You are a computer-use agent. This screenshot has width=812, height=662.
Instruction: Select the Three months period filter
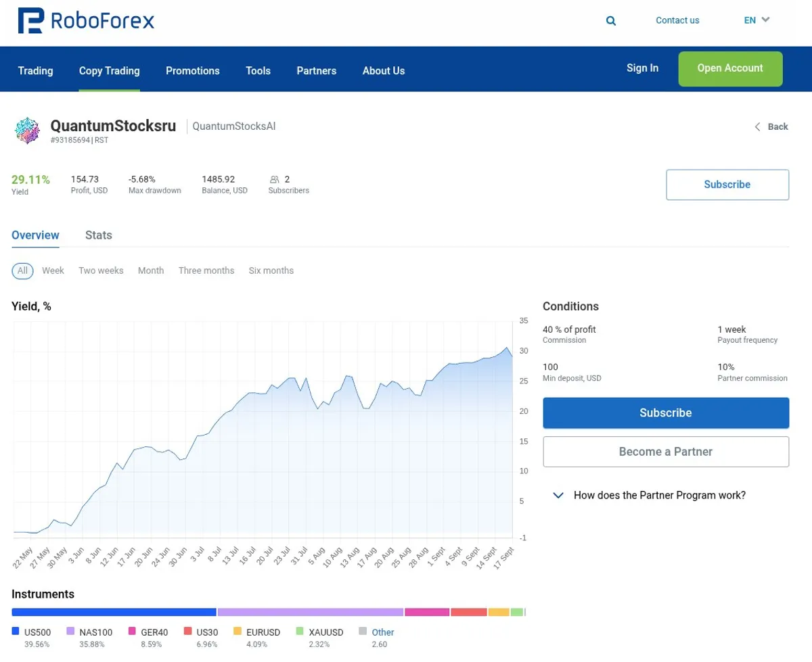(x=206, y=270)
